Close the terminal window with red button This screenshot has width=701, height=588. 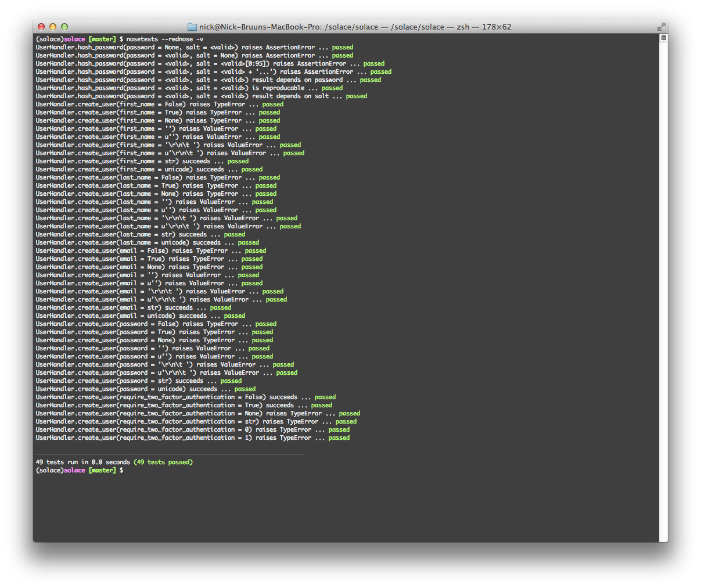click(x=41, y=27)
